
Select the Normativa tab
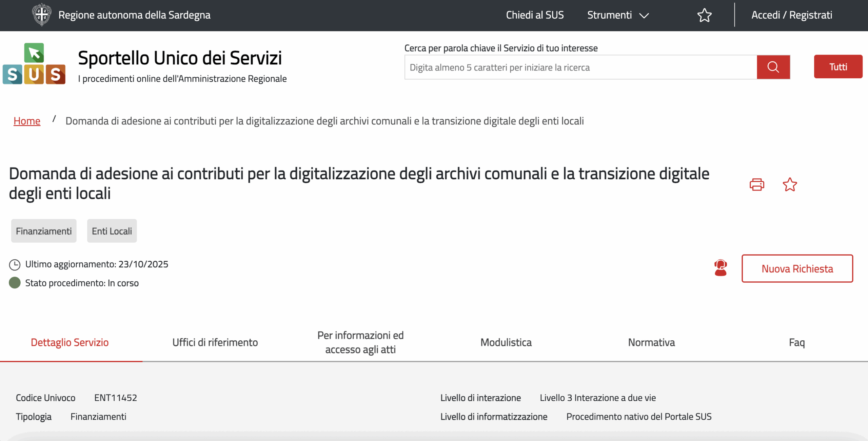tap(651, 342)
